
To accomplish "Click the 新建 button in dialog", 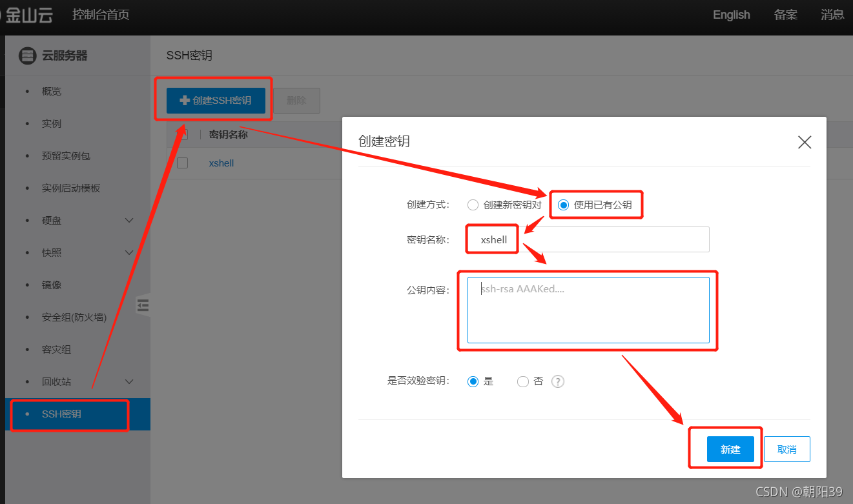I will (x=730, y=449).
